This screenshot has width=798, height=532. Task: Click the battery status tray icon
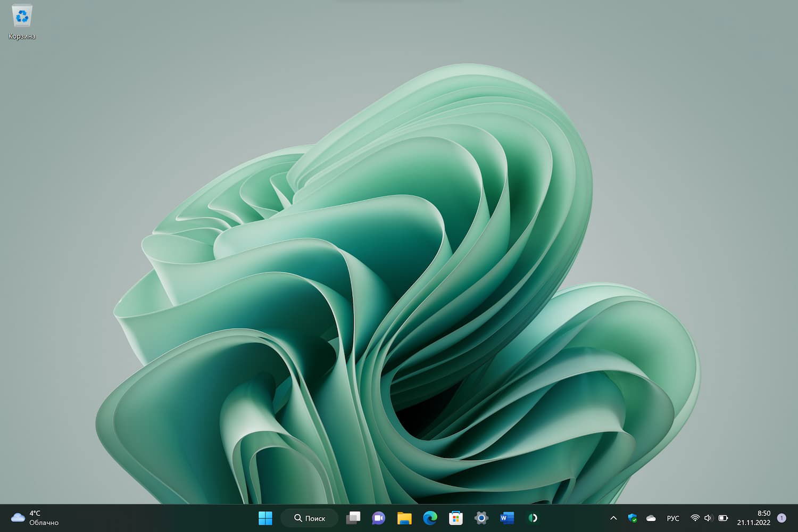click(x=723, y=518)
